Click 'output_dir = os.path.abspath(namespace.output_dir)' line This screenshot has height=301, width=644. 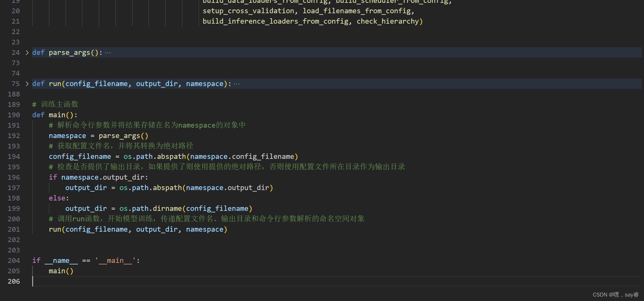point(169,188)
